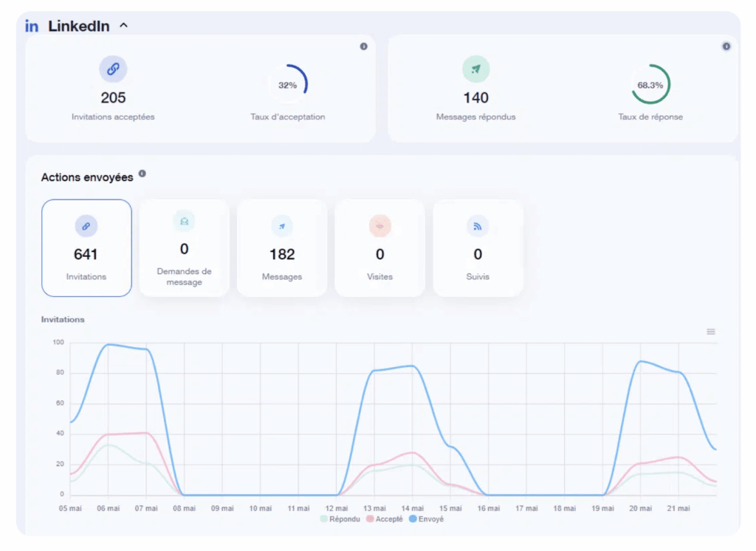Collapse the LinkedIn section chevron
This screenshot has width=756, height=551.
point(123,26)
